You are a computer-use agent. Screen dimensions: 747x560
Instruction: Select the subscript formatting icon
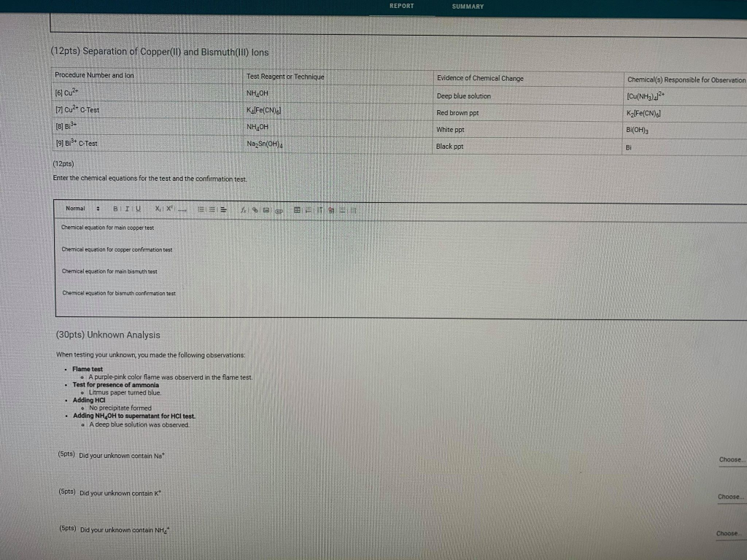[x=158, y=209]
